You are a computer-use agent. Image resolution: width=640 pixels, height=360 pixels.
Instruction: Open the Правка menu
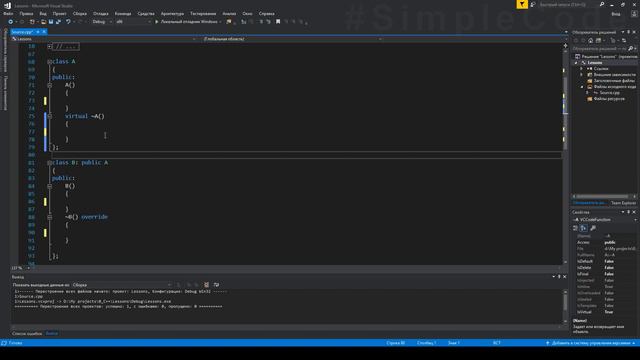[26, 13]
